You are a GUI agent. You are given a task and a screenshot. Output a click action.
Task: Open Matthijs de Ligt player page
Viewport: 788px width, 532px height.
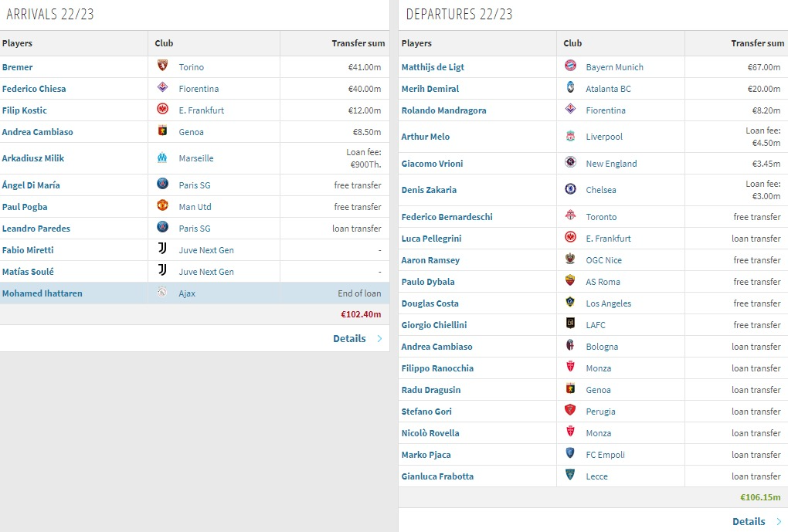pyautogui.click(x=433, y=67)
